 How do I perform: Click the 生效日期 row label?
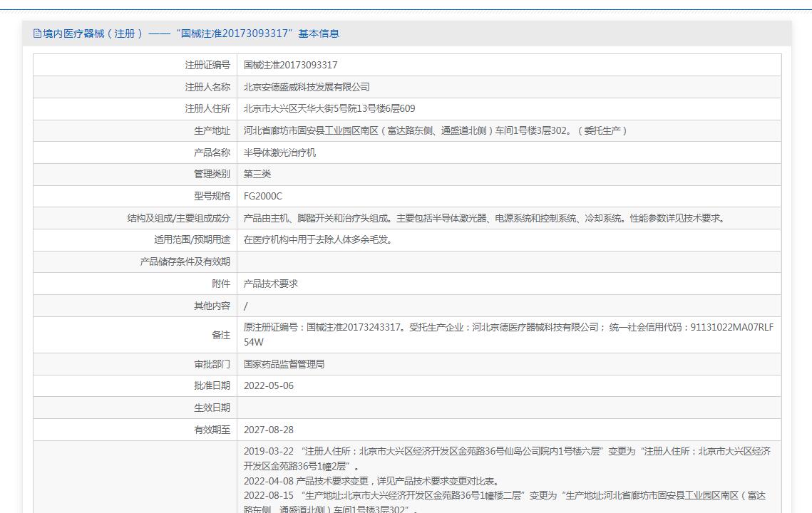pyautogui.click(x=212, y=408)
